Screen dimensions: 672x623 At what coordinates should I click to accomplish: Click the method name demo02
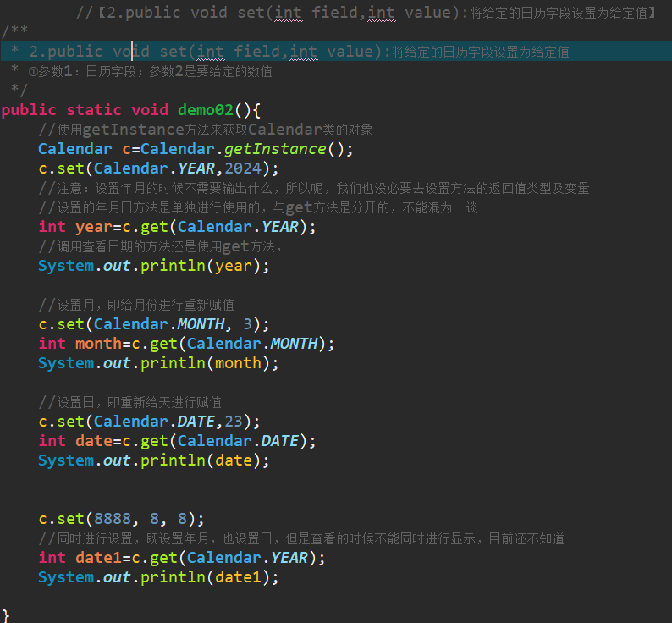[206, 110]
